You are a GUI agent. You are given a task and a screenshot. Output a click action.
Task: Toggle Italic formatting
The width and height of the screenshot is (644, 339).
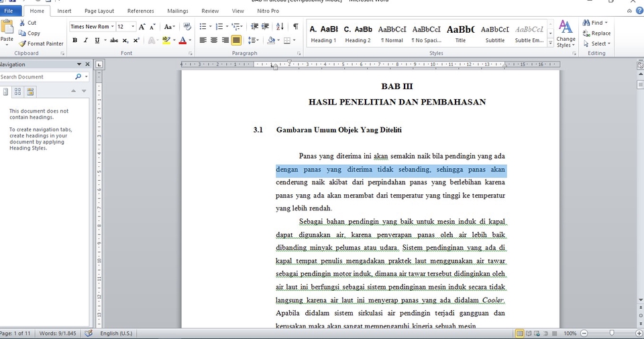[85, 40]
